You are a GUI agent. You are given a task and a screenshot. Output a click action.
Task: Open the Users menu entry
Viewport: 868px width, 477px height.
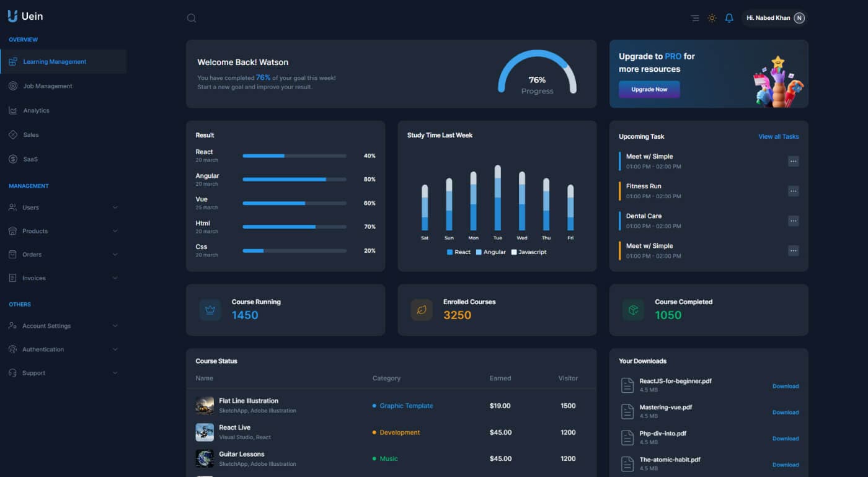point(63,208)
